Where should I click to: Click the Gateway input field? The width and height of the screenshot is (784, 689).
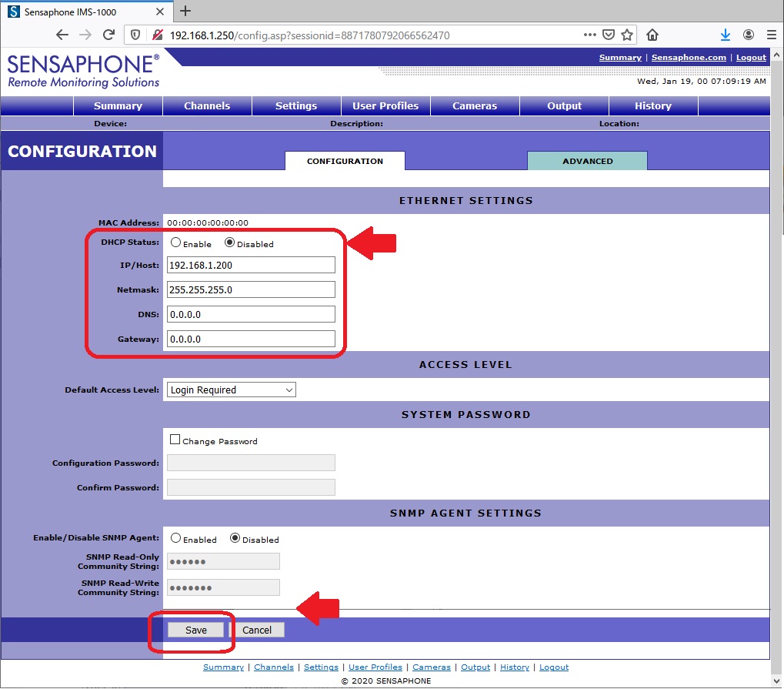pyautogui.click(x=251, y=339)
